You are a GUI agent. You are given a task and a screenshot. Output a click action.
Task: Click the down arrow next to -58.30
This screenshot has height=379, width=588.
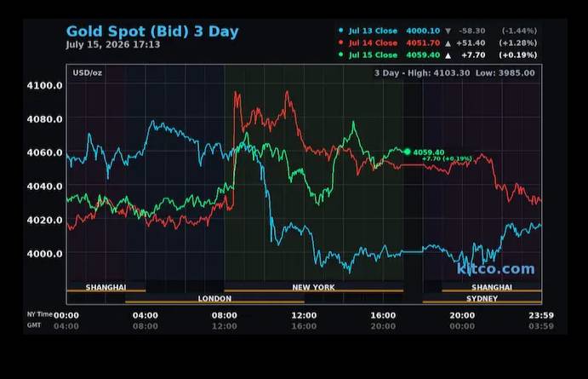point(448,32)
